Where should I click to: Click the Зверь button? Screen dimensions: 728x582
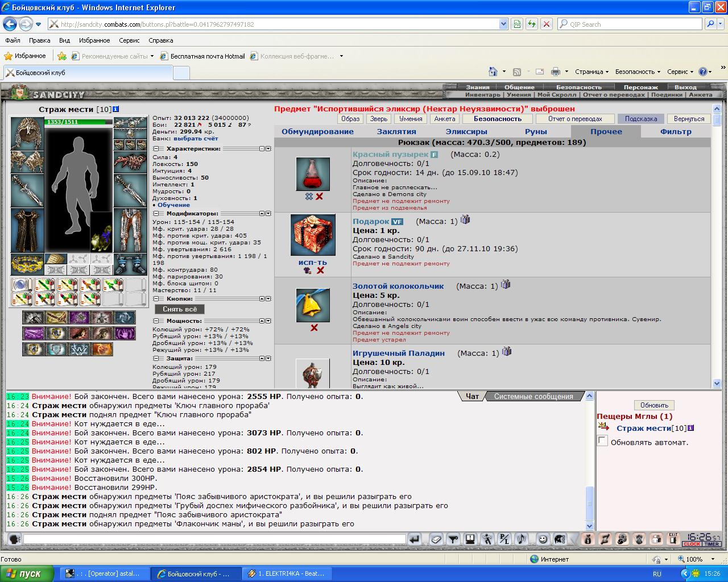379,119
